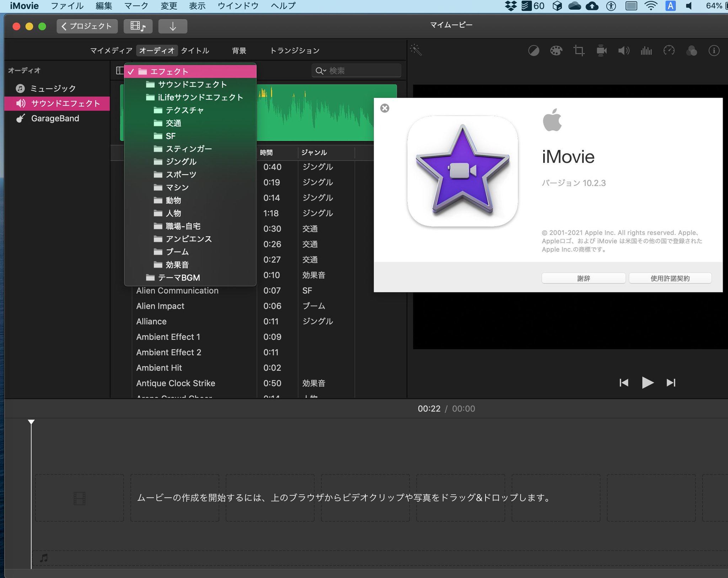This screenshot has width=728, height=578.
Task: Sort by 時間 column header
Action: tap(277, 152)
